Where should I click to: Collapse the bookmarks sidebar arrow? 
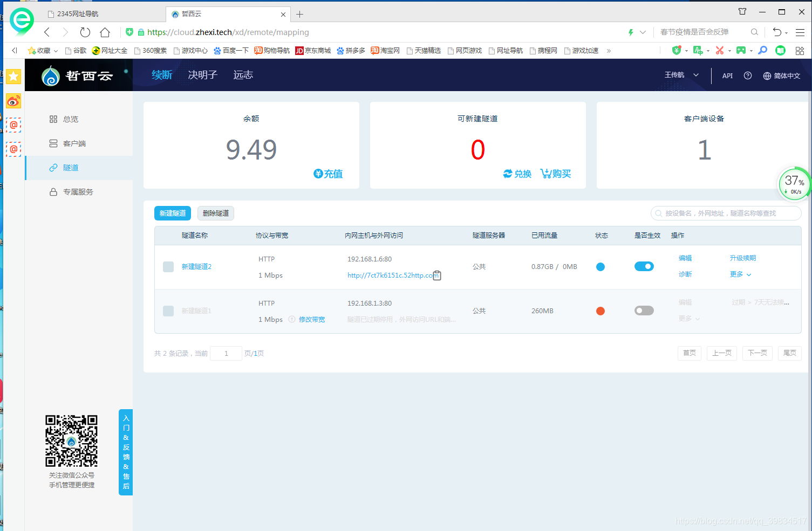coord(15,50)
